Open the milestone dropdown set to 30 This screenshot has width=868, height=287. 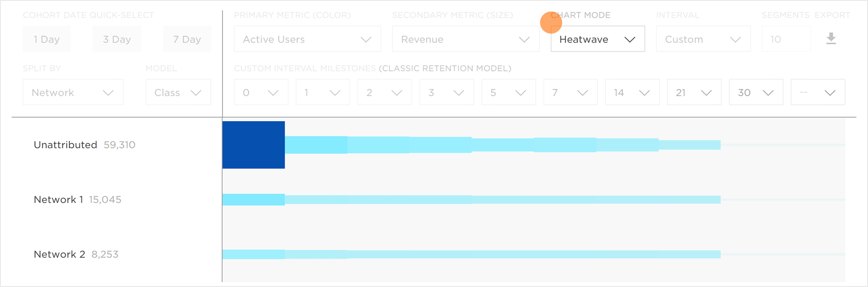pyautogui.click(x=756, y=92)
